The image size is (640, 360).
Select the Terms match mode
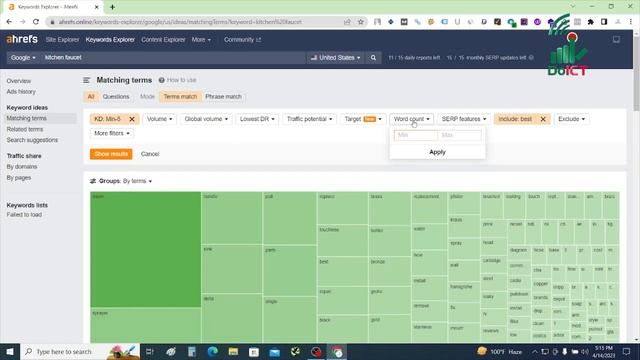(180, 97)
